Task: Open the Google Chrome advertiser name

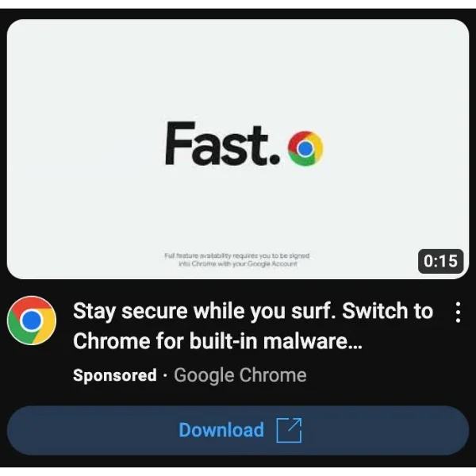Action: (x=240, y=375)
